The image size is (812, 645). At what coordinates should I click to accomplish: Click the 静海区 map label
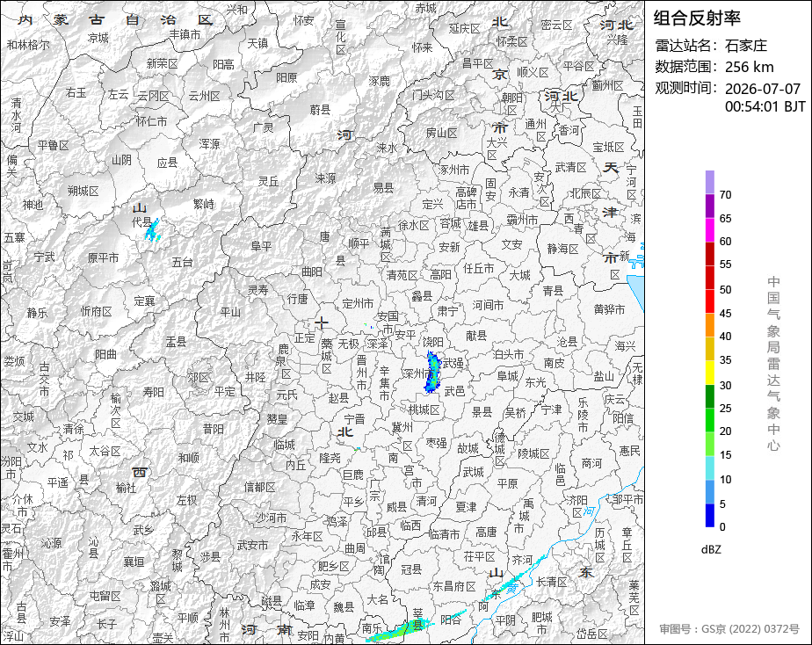click(x=563, y=249)
